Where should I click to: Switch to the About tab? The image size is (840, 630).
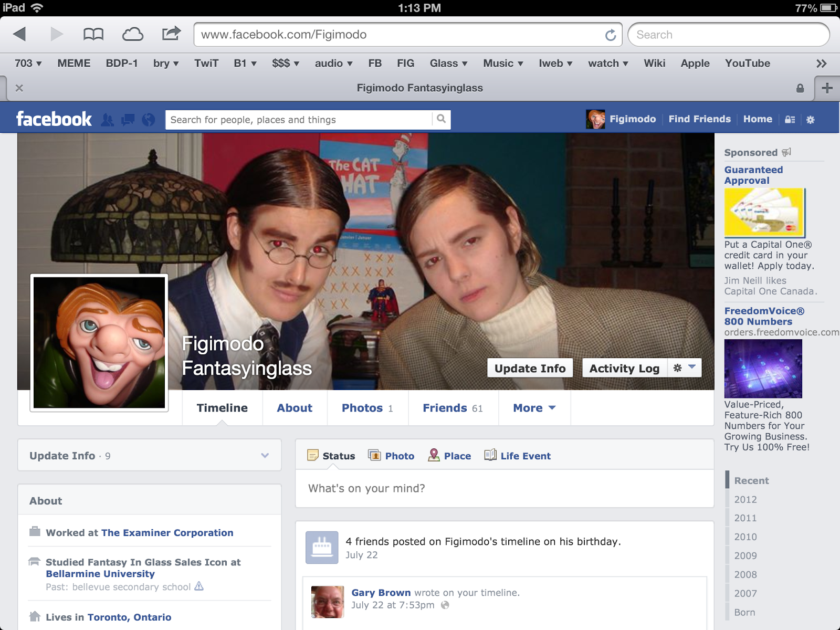pos(295,408)
